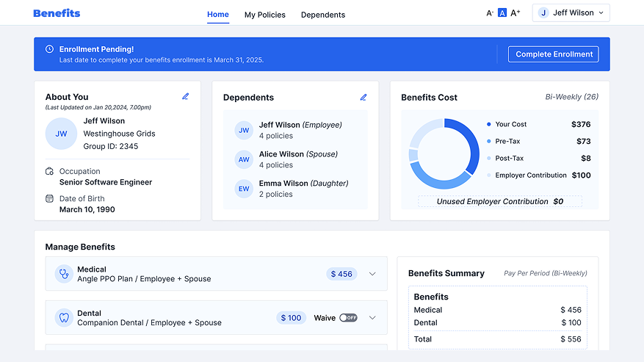
Task: Open the Dependents tab in navigation
Action: coord(322,15)
